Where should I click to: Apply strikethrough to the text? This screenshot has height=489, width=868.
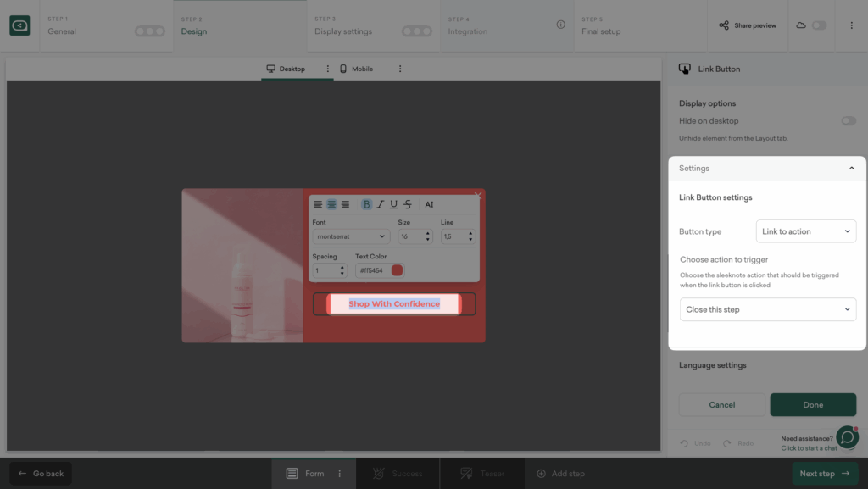[x=408, y=204]
